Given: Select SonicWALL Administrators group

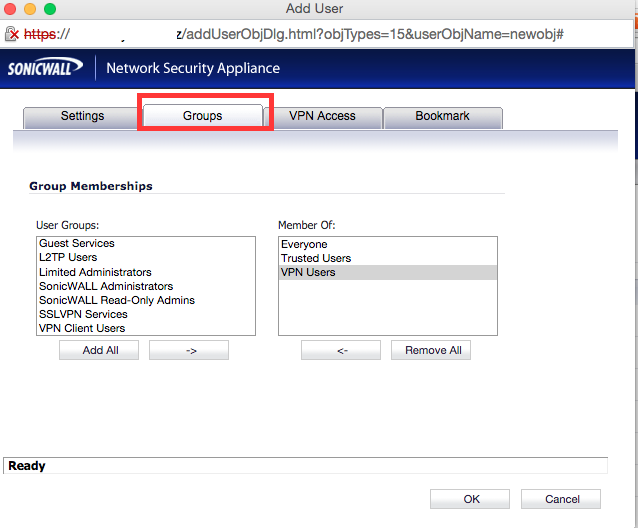Looking at the screenshot, I should pos(146,286).
